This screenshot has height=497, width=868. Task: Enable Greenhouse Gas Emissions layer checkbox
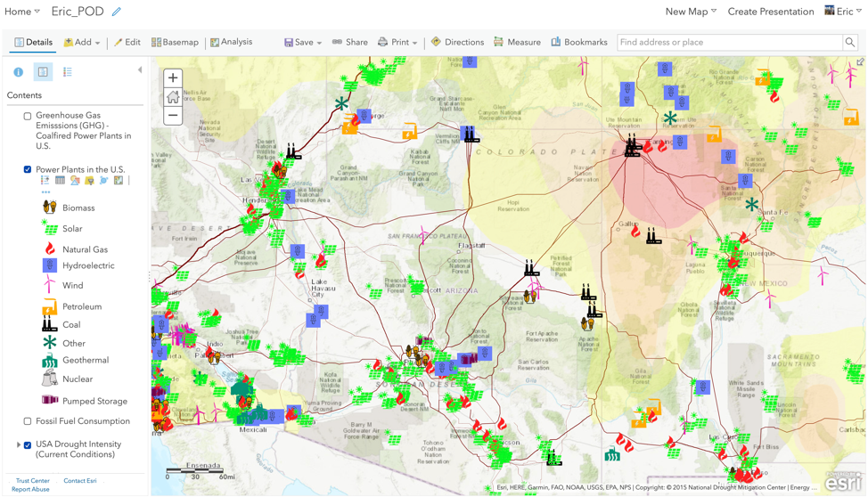point(27,116)
